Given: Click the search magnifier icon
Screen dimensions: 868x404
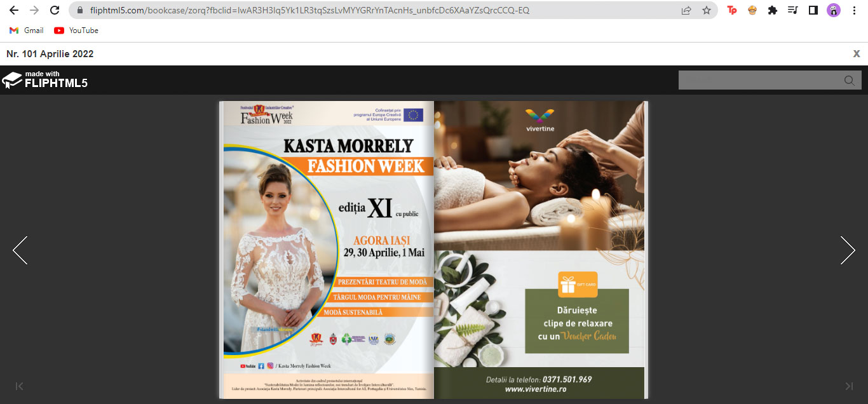Looking at the screenshot, I should point(850,81).
